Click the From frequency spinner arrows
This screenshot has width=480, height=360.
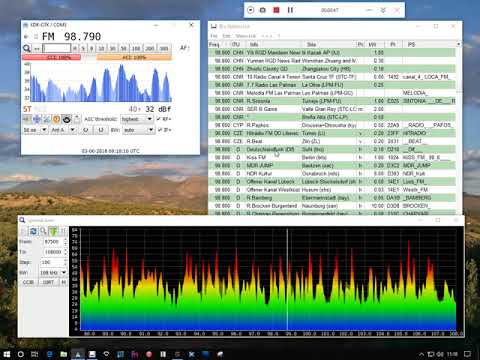click(65, 241)
